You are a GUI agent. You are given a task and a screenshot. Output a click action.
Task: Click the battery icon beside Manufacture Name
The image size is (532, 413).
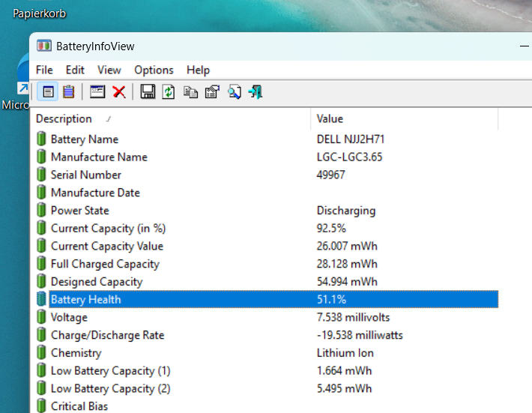pyautogui.click(x=41, y=157)
